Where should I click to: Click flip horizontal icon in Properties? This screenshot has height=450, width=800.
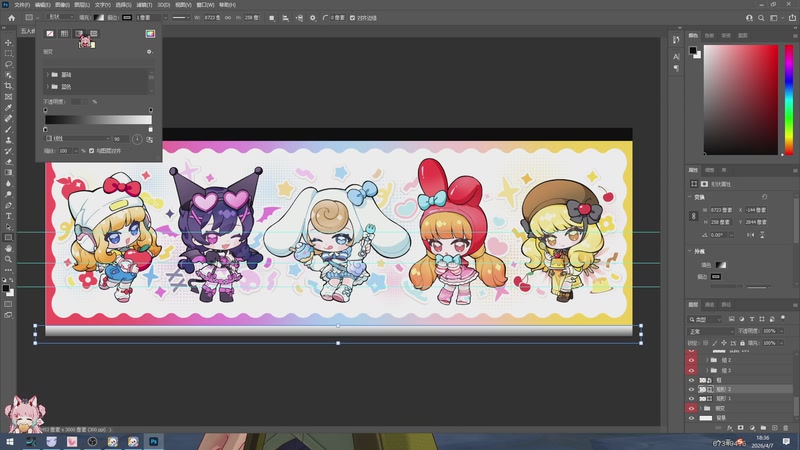[751, 235]
